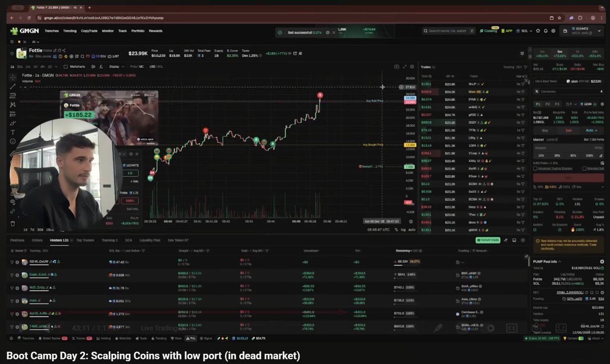Toggle USD / SOL currency display

coord(157,67)
